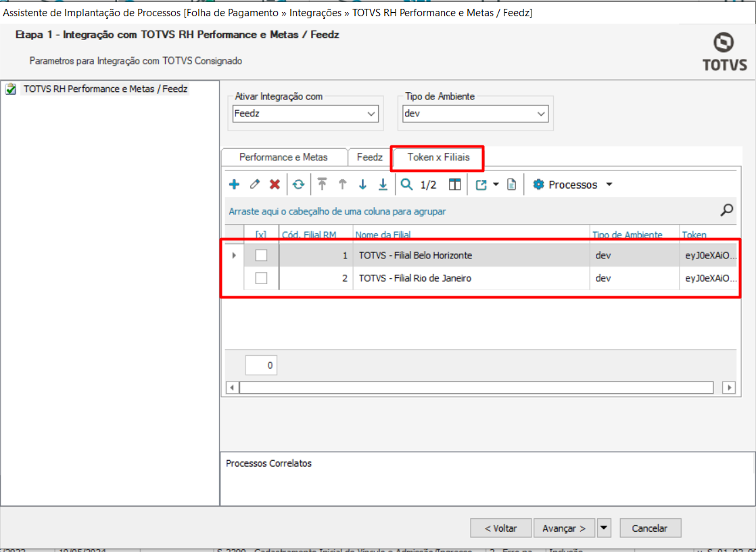Screen dimensions: 756x552
Task: Click the token cell in Belo Horizonte row
Action: click(x=709, y=255)
